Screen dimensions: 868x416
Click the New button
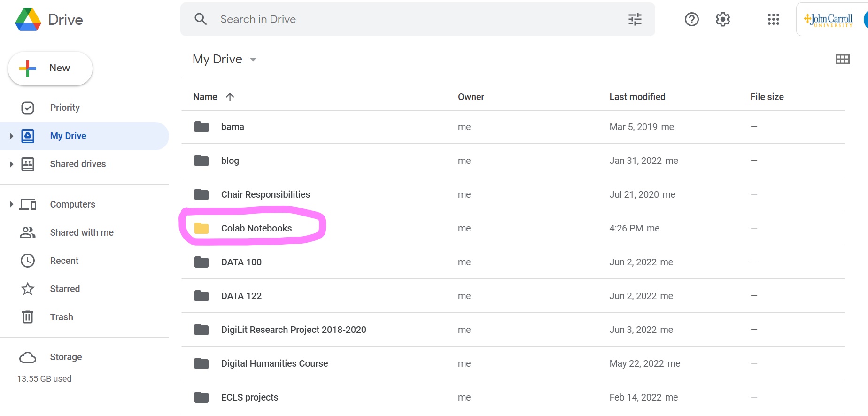pos(50,69)
